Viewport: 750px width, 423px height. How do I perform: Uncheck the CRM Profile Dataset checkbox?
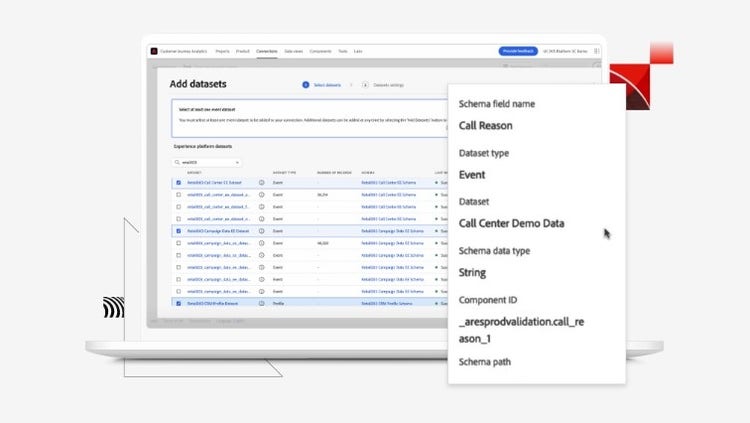coord(179,303)
